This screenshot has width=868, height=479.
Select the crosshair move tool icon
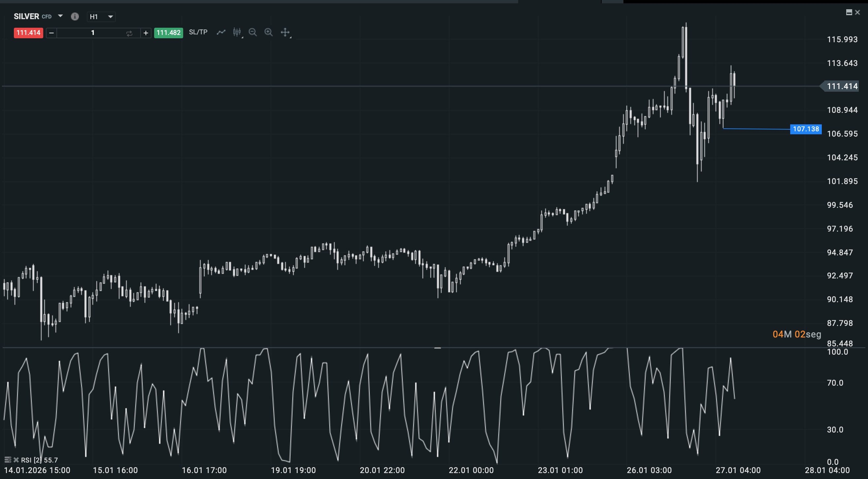point(285,32)
